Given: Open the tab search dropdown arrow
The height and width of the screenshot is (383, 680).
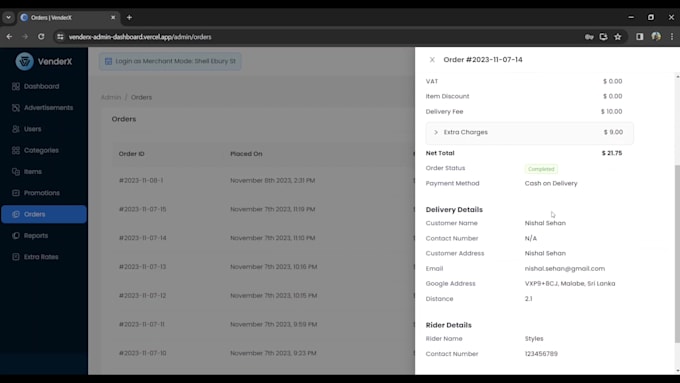Looking at the screenshot, I should pyautogui.click(x=8, y=17).
